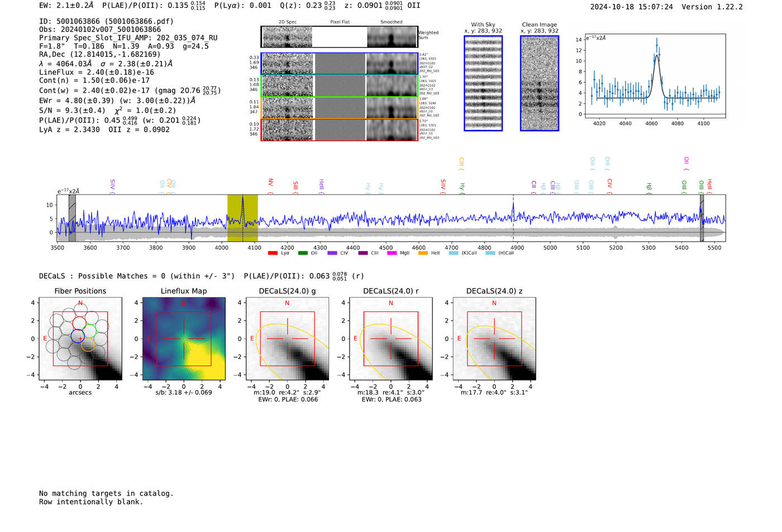782x532 pixels.
Task: Select the green-framed fiber spectrum row
Action: 340,86
